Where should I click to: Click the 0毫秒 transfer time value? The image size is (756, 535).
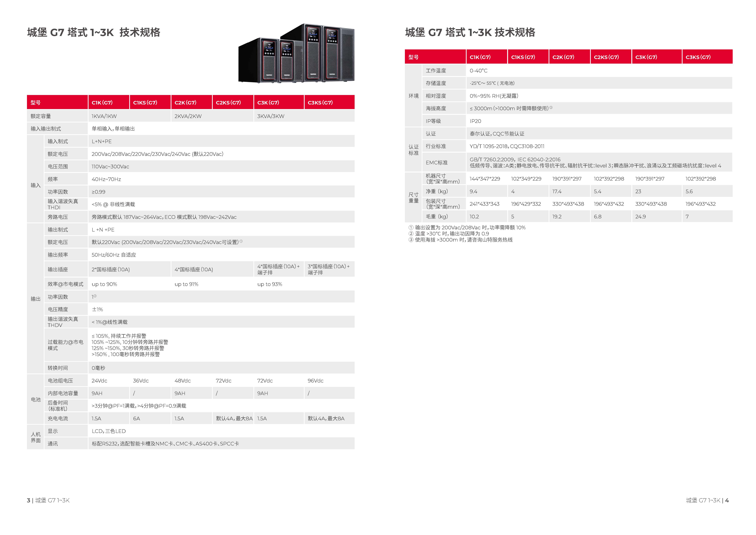point(98,368)
